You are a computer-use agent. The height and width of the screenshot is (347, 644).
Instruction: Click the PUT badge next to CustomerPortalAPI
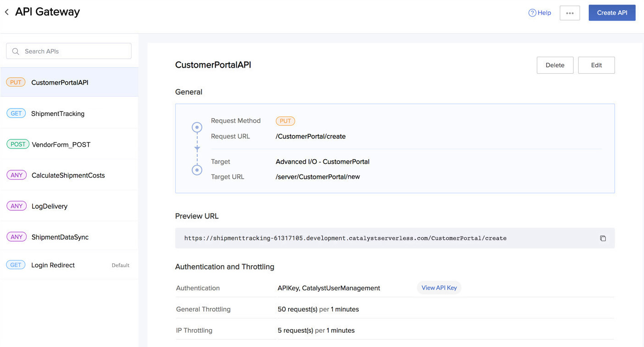point(16,82)
